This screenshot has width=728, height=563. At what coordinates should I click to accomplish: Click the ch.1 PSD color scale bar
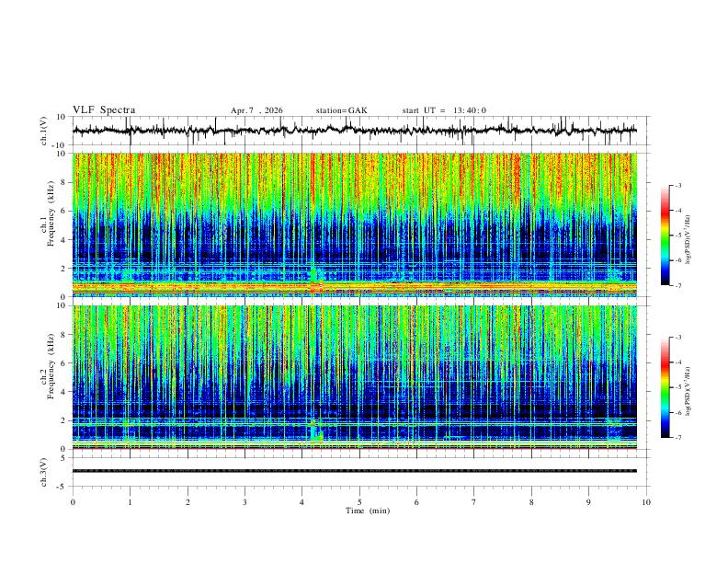[665, 236]
